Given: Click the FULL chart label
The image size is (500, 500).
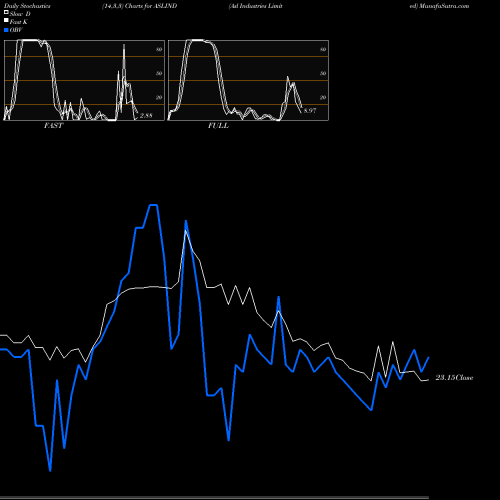Looking at the screenshot, I should 218,125.
